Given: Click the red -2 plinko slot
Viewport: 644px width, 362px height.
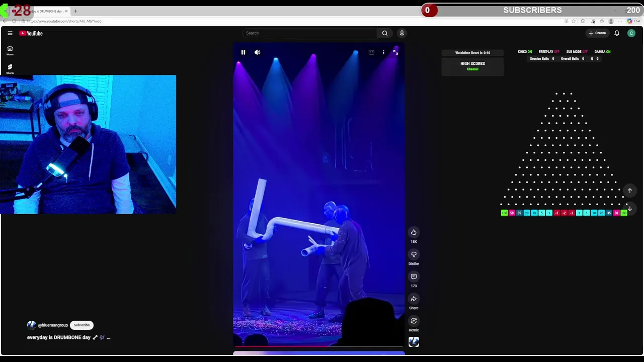Looking at the screenshot, I should click(564, 213).
